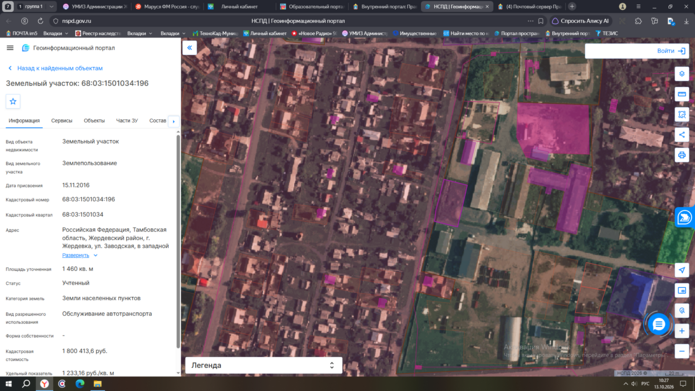Open Реестр наследств bookmark
This screenshot has width=695, height=391.
(98, 33)
